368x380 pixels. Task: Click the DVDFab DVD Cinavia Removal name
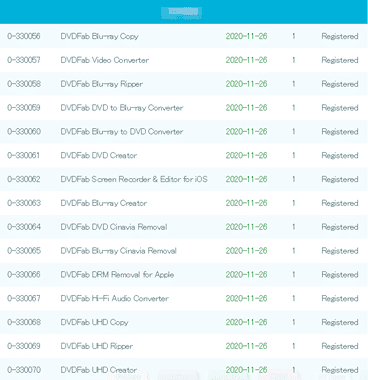[114, 227]
